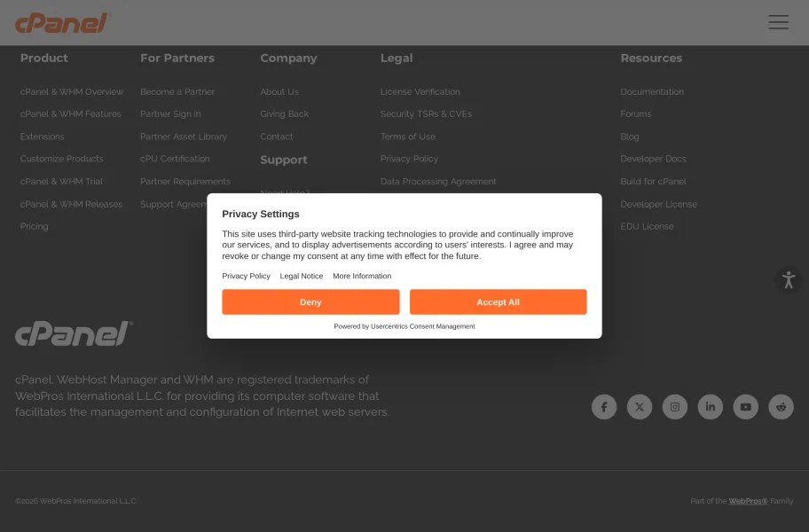Open Privacy Policy link in consent dialog
The width and height of the screenshot is (809, 532).
click(246, 277)
